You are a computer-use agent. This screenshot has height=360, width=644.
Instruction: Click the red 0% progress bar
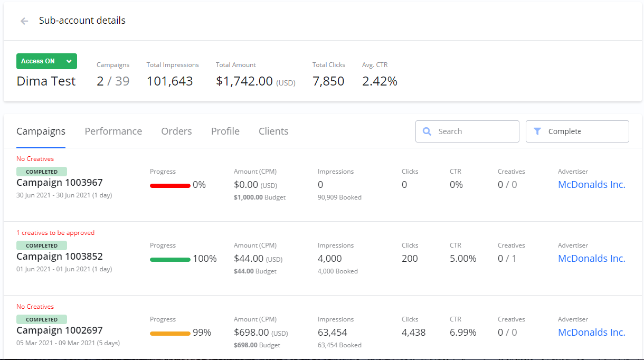click(170, 185)
